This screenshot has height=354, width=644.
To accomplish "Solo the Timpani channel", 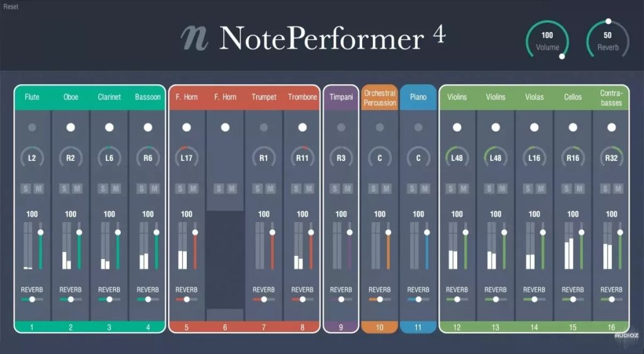I will 335,189.
